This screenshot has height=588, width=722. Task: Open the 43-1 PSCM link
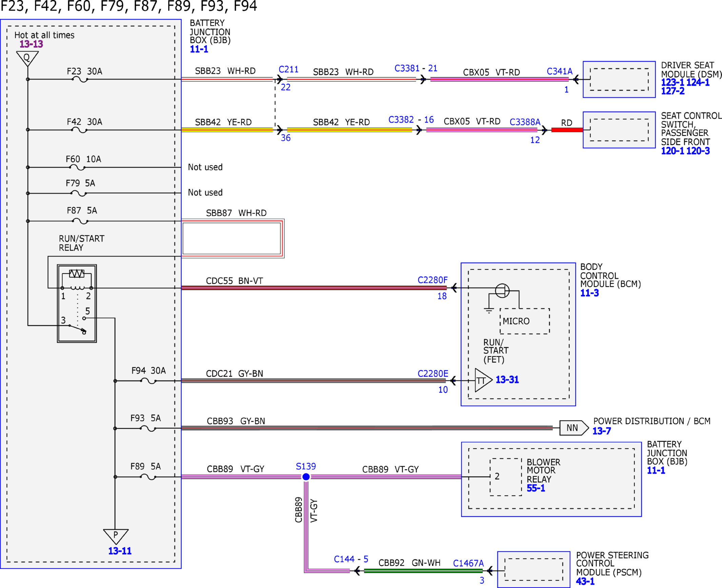[585, 582]
